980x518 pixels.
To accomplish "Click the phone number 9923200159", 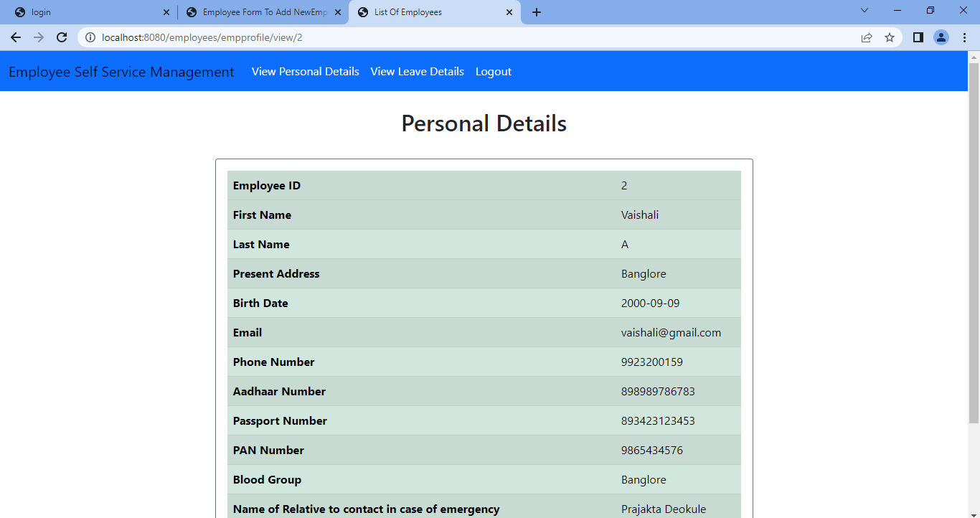I will tap(652, 362).
